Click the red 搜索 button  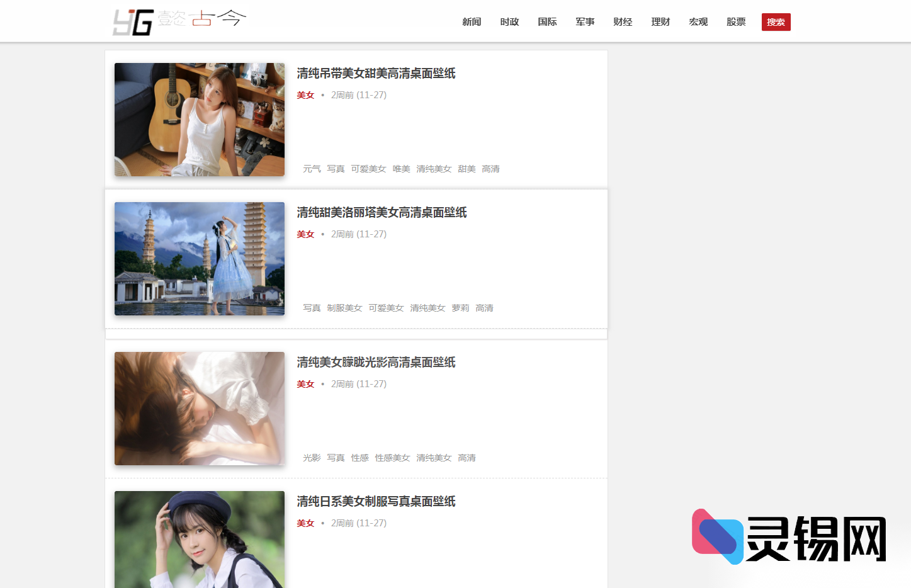click(776, 21)
